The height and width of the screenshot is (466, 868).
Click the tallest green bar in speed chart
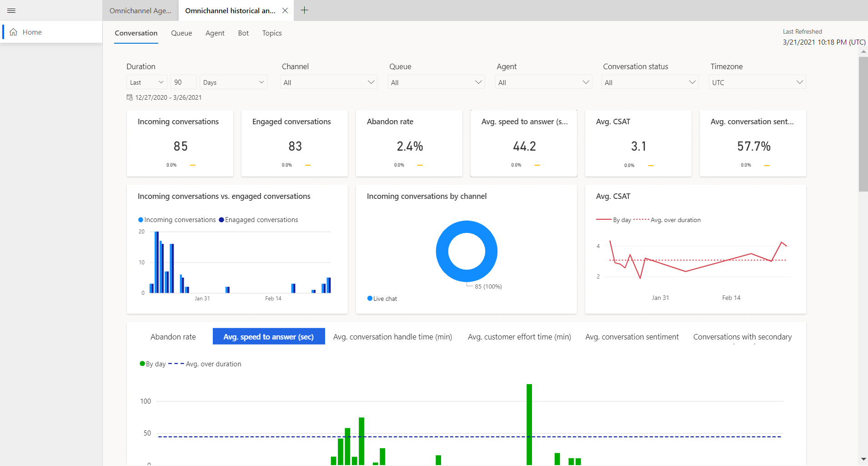click(x=529, y=424)
